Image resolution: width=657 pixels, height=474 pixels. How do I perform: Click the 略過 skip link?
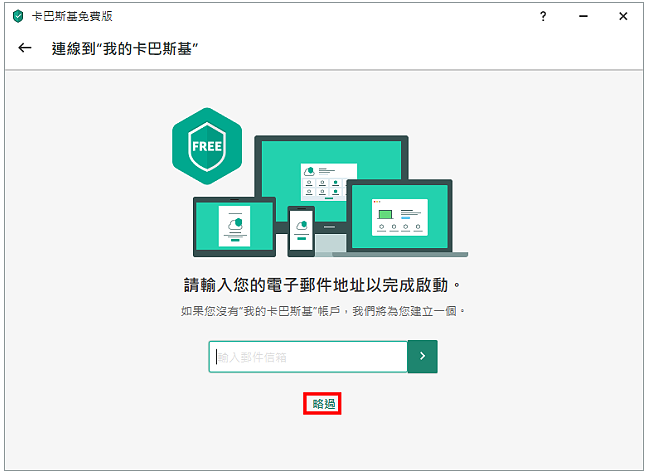coord(322,404)
